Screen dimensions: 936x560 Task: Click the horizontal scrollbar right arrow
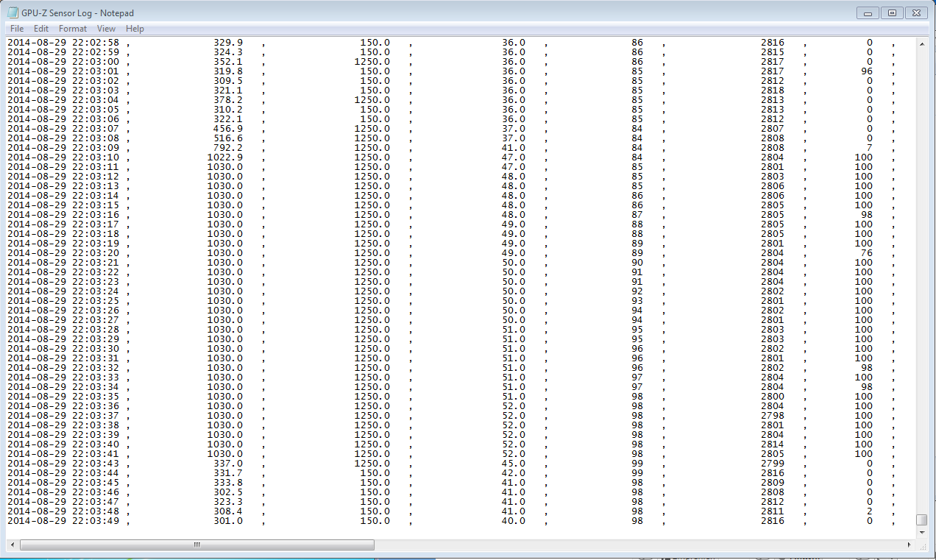(910, 545)
